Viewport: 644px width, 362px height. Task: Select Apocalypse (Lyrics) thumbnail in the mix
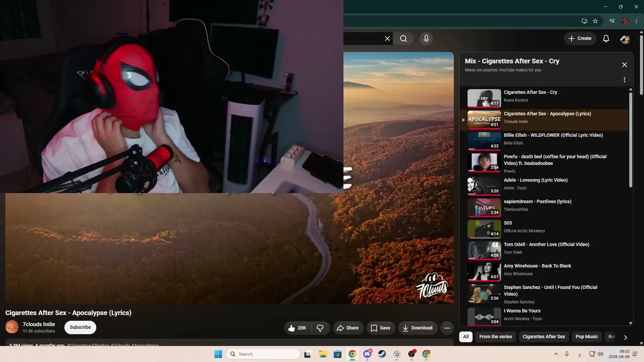click(x=484, y=120)
